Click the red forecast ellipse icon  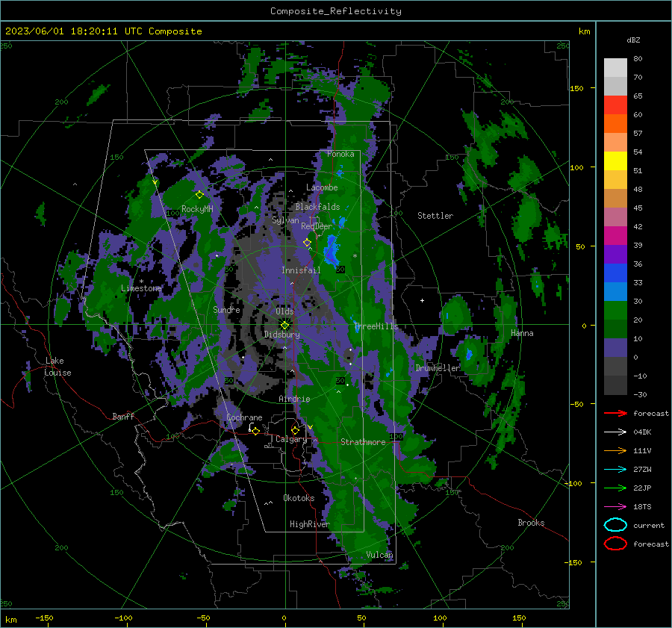615,544
